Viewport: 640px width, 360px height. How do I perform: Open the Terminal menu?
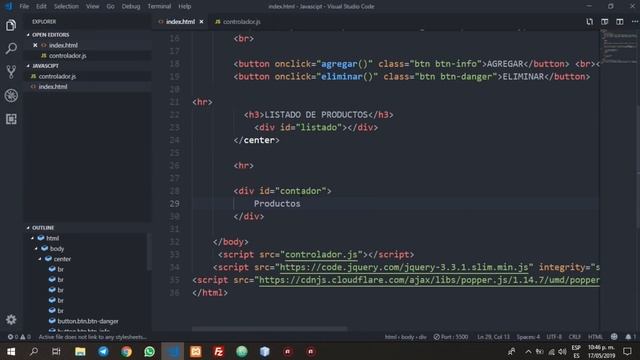159,7
